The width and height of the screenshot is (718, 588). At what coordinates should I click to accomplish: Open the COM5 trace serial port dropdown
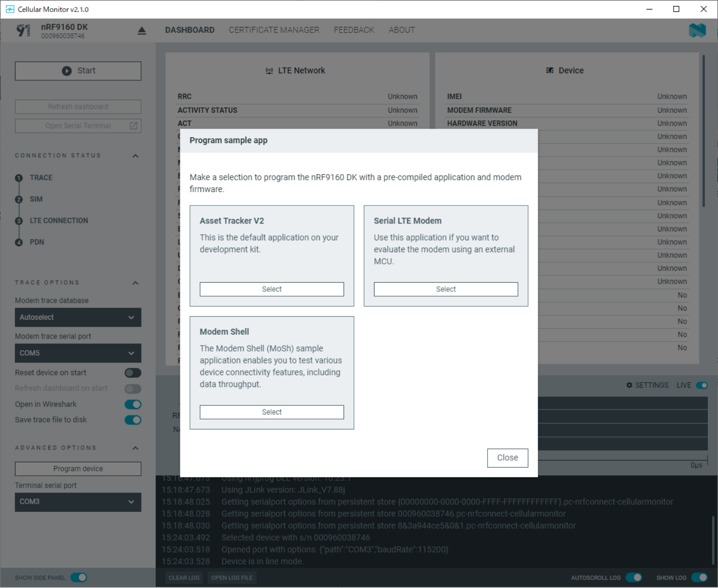(x=78, y=353)
